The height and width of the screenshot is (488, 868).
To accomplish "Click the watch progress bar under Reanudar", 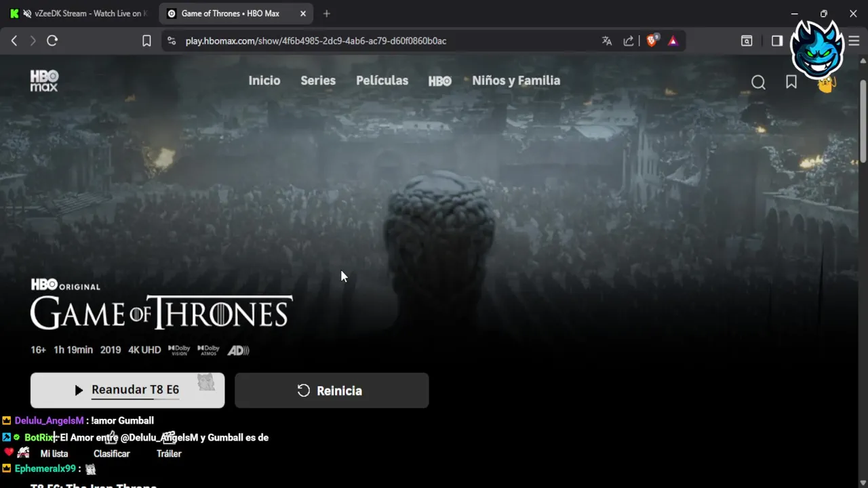I will point(135,399).
